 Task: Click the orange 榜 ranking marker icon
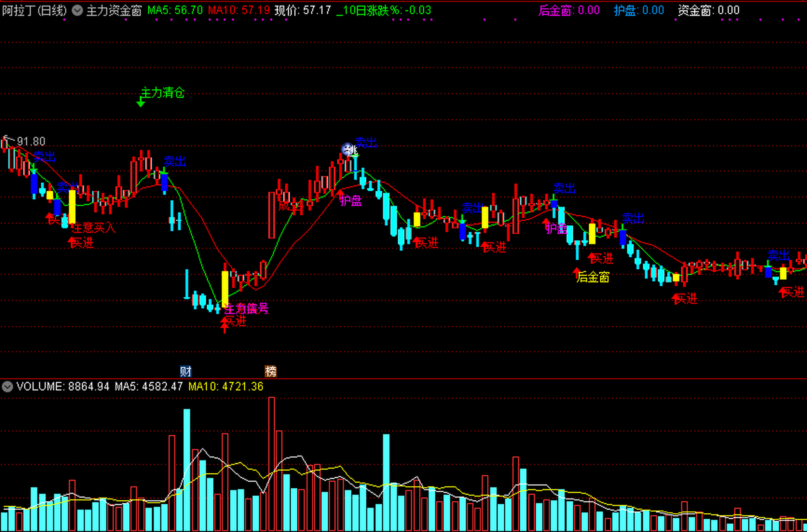(270, 371)
